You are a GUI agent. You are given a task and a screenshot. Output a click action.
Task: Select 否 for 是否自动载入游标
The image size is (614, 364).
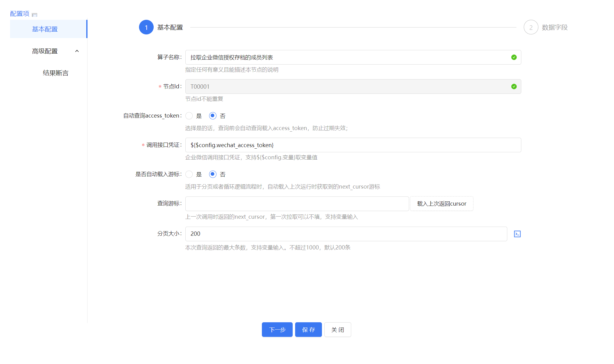(x=212, y=174)
